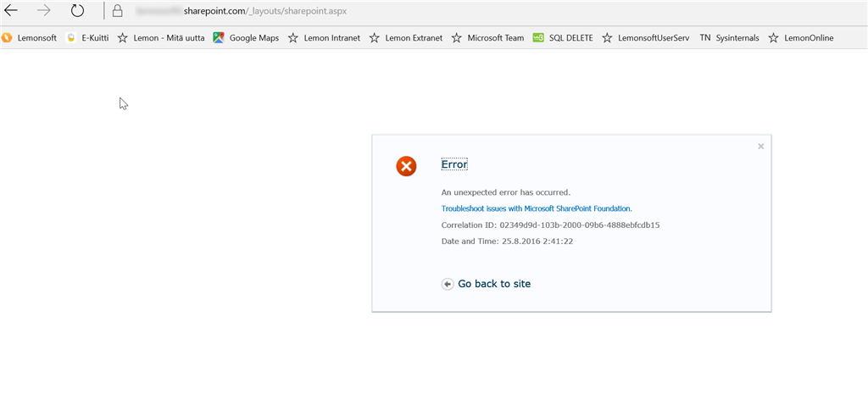Screen dimensions: 868x394
Task: Open Troubleshoot issues with Microsoft SharePoint Foundation link
Action: coord(537,208)
